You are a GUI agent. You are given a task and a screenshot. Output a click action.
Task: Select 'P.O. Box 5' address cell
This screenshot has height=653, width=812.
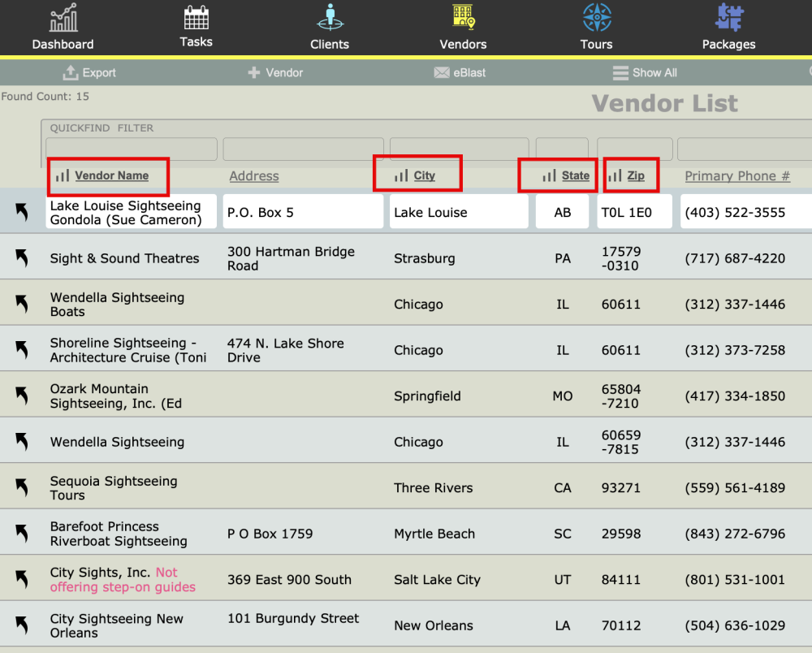point(304,211)
